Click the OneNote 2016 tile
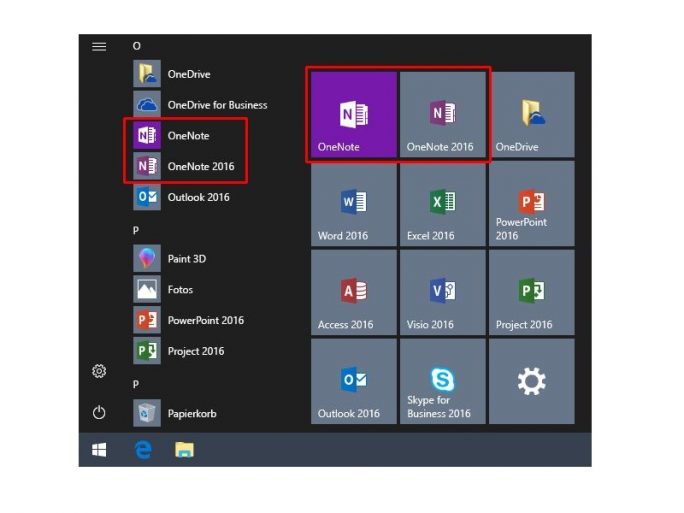Image resolution: width=684 pixels, height=513 pixels. pos(443,114)
